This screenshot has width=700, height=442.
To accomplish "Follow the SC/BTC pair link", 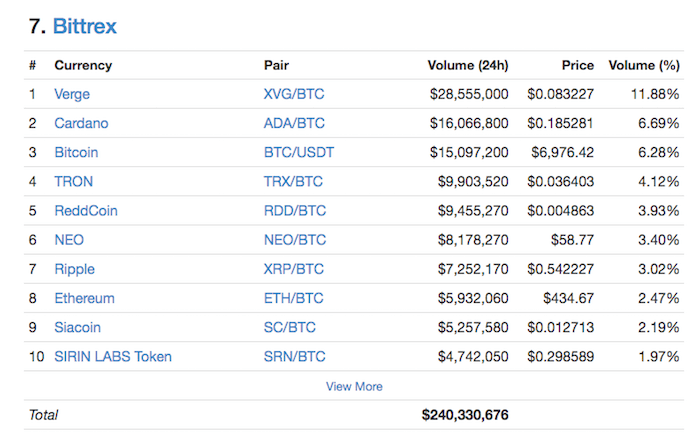I will (289, 327).
